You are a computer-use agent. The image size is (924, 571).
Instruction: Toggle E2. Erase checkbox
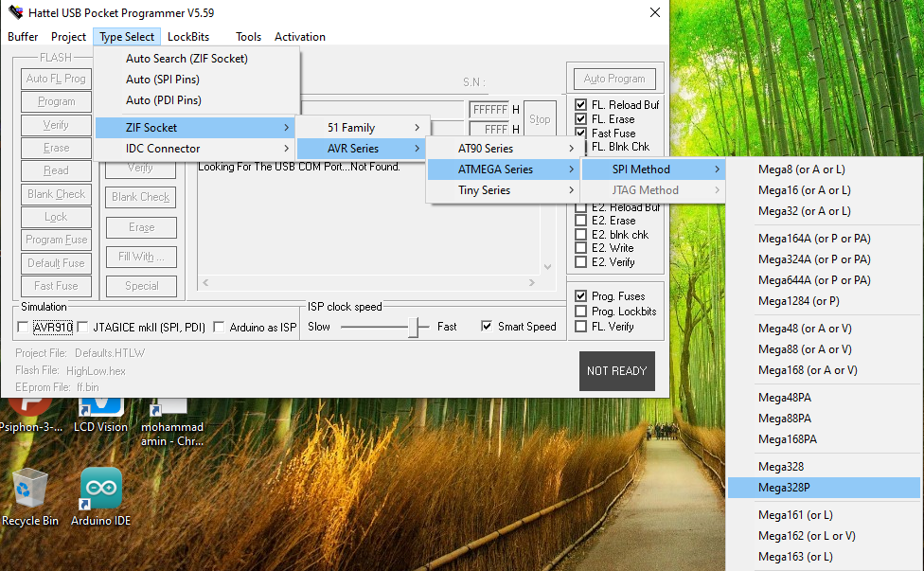pos(580,221)
